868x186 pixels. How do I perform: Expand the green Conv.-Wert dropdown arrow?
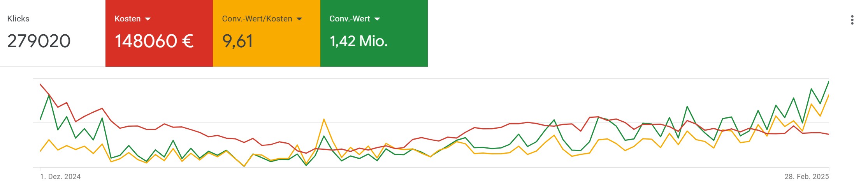pos(377,19)
